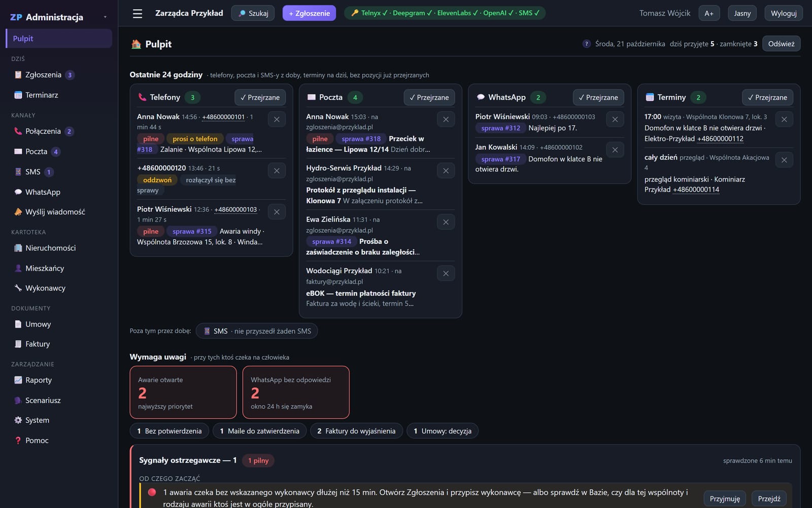Image resolution: width=812 pixels, height=508 pixels.
Task: Open the hamburger menu icon
Action: [x=138, y=14]
